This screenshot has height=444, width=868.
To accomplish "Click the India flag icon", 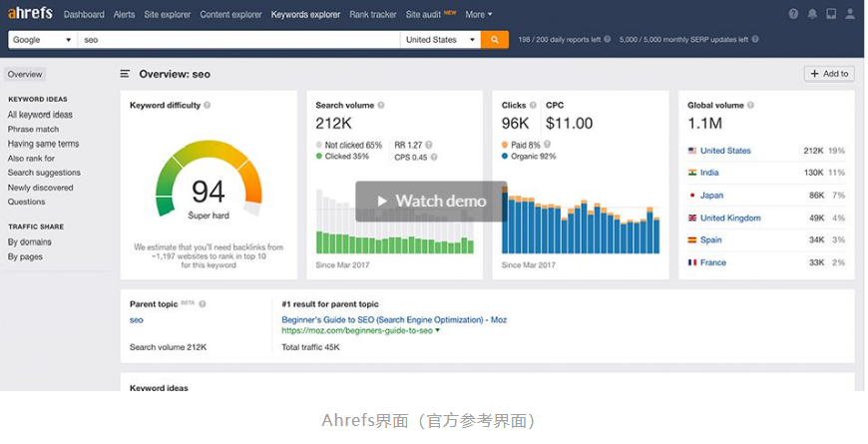I will point(692,173).
